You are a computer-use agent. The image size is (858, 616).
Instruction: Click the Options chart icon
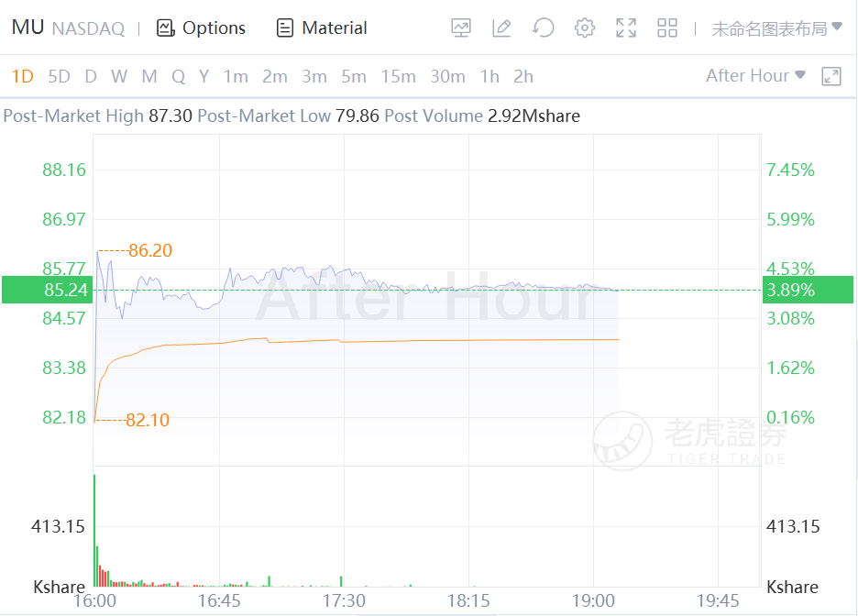[202, 28]
